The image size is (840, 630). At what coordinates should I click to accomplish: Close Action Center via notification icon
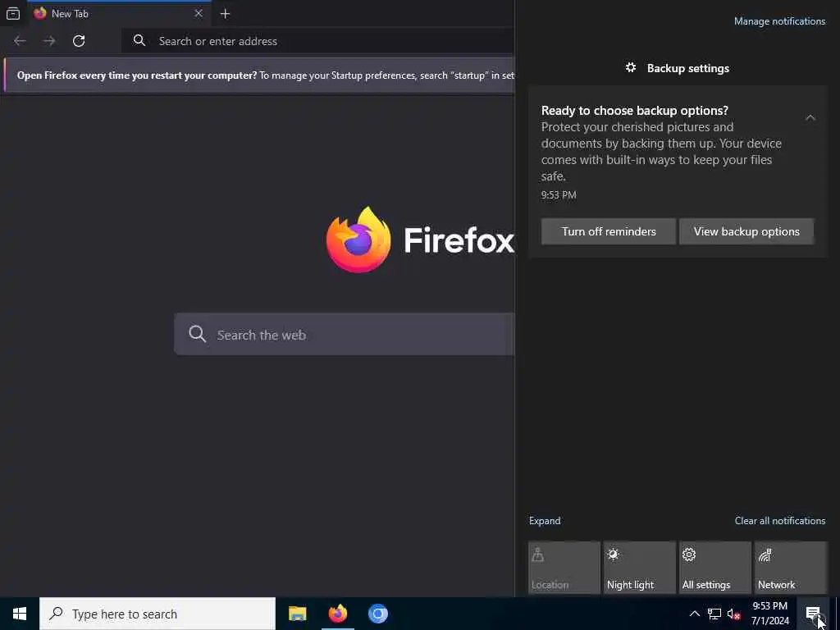(813, 614)
